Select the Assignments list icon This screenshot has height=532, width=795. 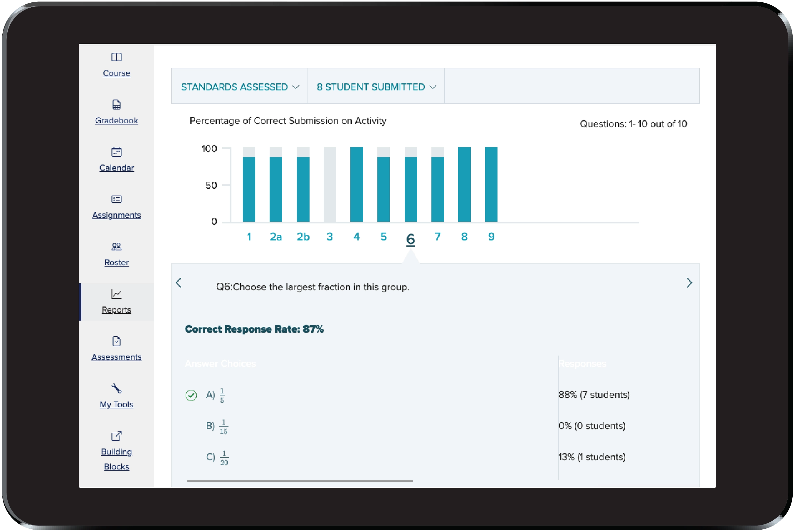116,199
